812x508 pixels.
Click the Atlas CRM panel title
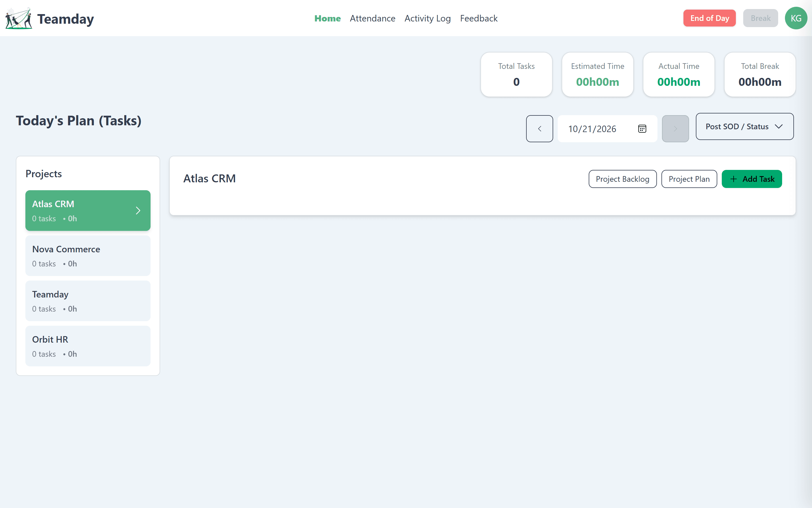click(209, 178)
